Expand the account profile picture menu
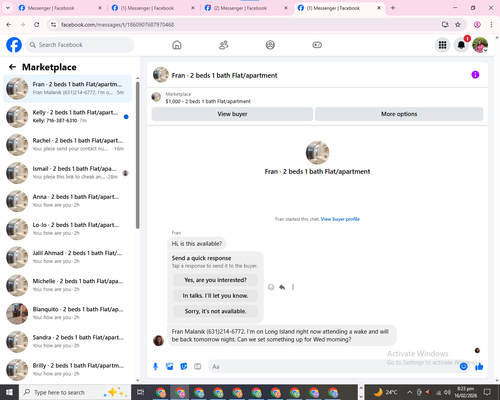The width and height of the screenshot is (500, 400). click(x=480, y=45)
